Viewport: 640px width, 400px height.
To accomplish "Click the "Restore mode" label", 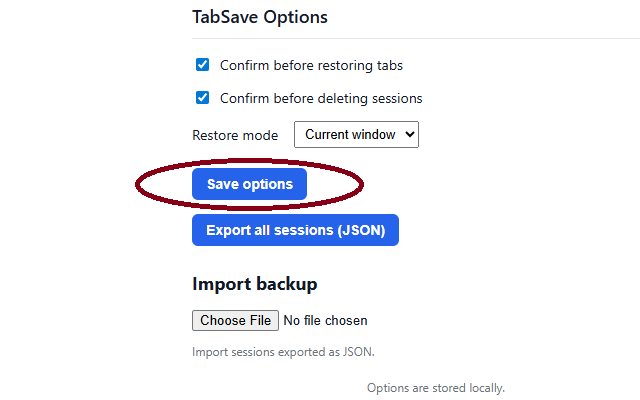I will point(235,135).
